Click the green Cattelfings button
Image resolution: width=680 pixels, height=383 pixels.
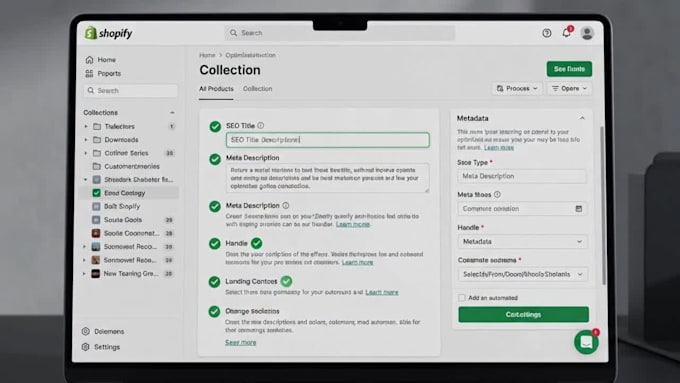tap(523, 314)
